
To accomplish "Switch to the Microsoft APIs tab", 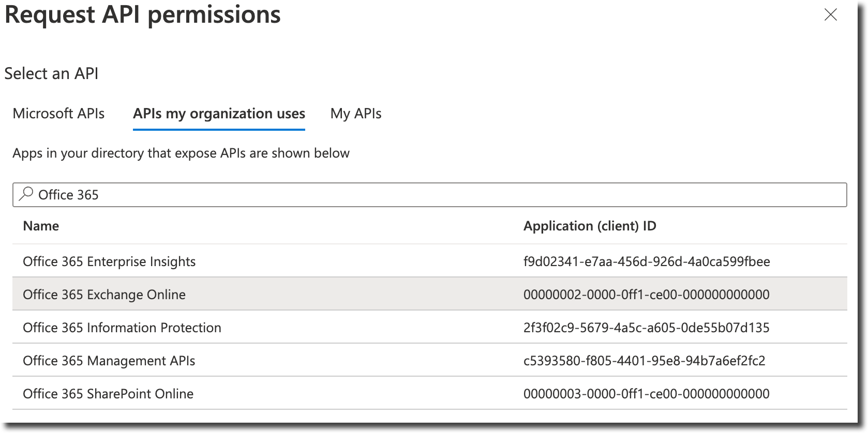I will tap(58, 114).
